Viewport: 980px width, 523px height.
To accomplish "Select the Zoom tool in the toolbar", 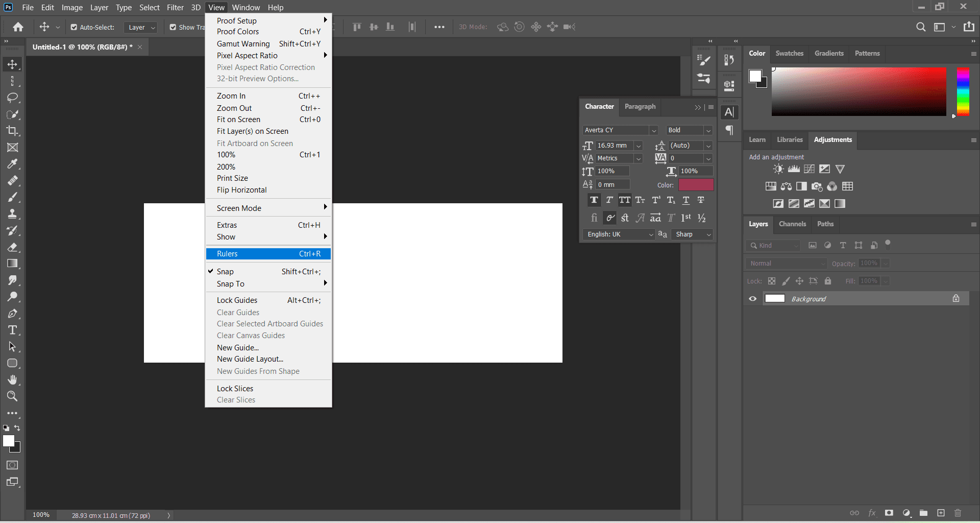I will [13, 396].
